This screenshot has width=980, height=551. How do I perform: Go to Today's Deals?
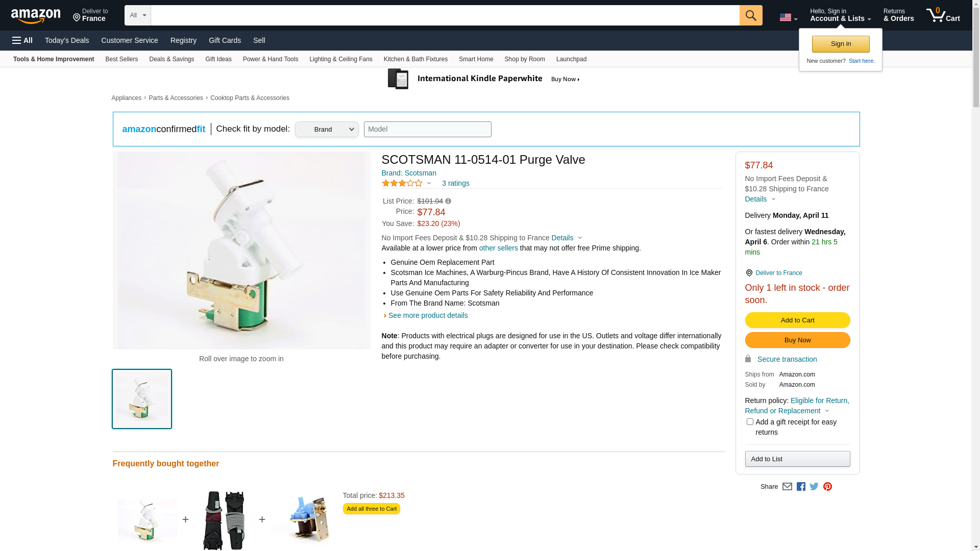[x=67, y=40]
